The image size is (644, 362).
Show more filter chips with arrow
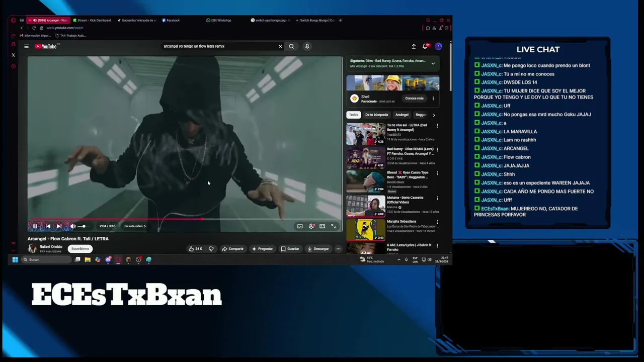click(434, 115)
